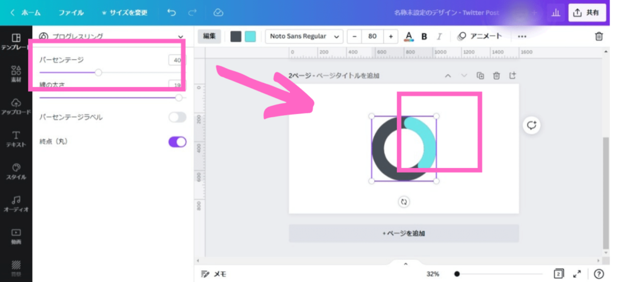Delete the selected element with the trash icon
Viewport: 644px width, 282px height.
(599, 36)
